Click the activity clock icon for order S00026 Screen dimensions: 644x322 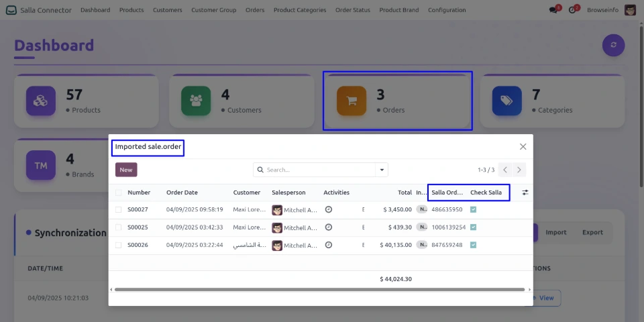click(329, 245)
